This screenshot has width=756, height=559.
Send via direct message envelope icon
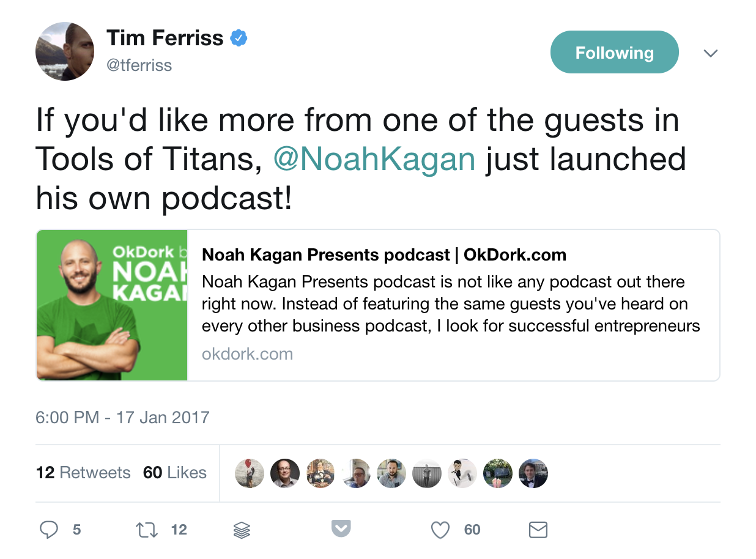click(x=538, y=530)
